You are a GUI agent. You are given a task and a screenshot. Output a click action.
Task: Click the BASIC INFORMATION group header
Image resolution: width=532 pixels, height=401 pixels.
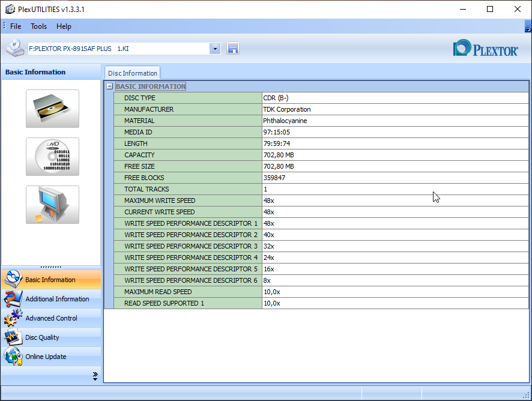pyautogui.click(x=151, y=86)
